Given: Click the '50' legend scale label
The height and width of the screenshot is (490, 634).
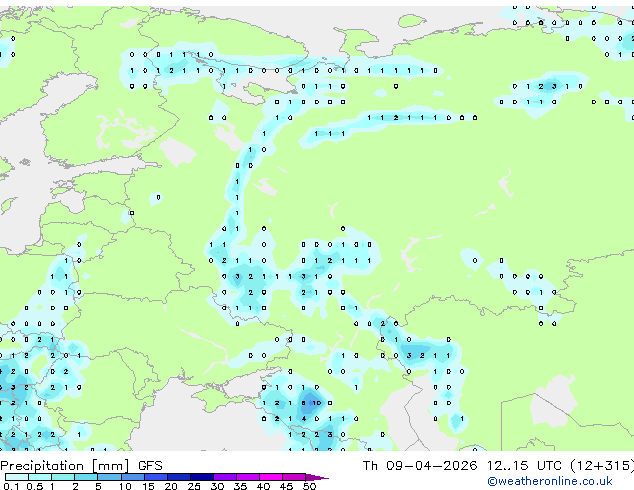Looking at the screenshot, I should (309, 486).
